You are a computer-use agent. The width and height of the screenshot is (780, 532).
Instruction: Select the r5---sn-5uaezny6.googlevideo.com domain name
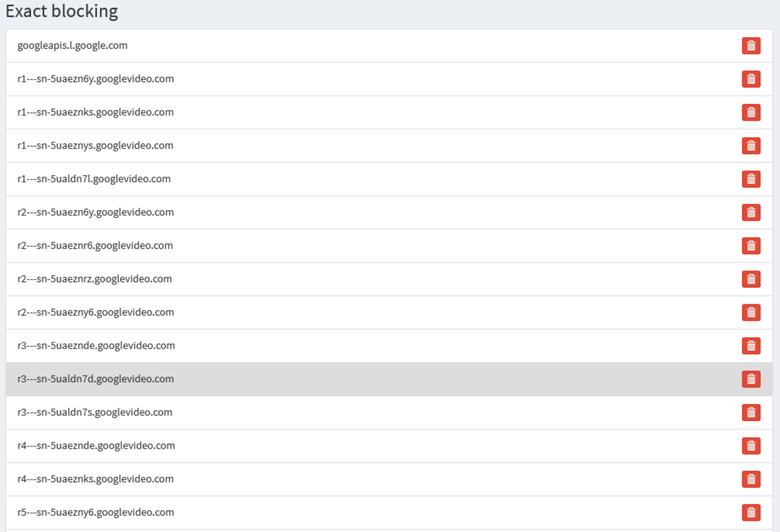[x=96, y=513]
